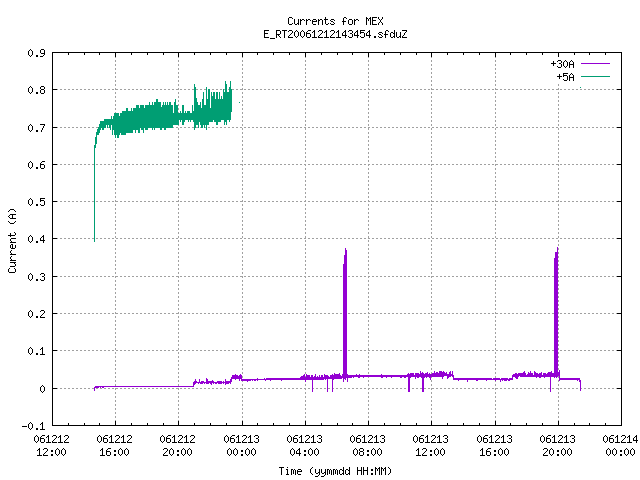
Task: Click x-axis tick 061213 08:00
Action: 368,445
